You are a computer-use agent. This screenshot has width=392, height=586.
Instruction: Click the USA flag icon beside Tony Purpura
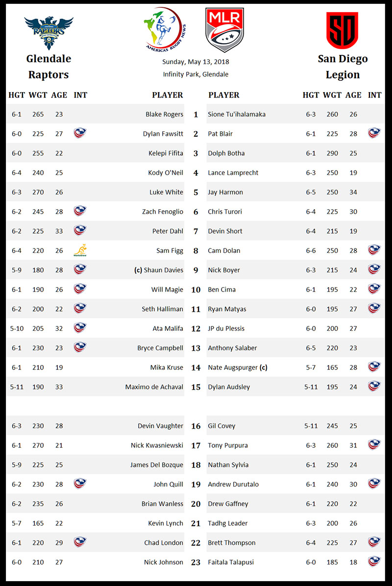tap(374, 445)
